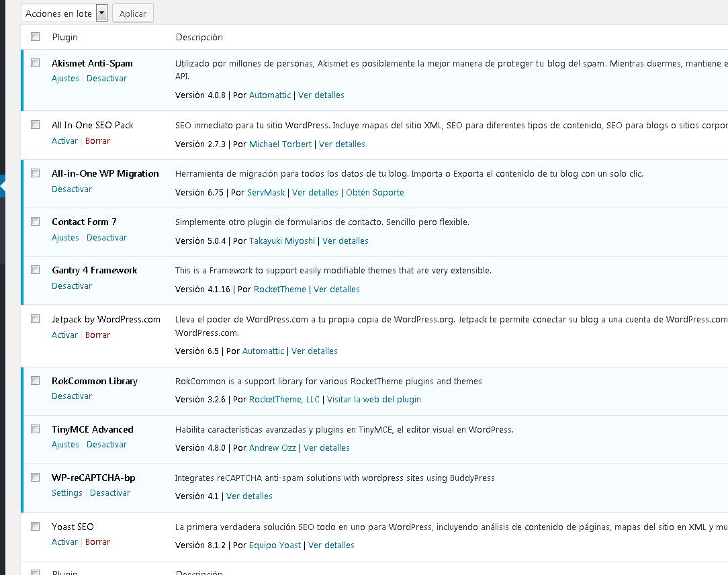Screen dimensions: 728x575
Task: Check the All In One SEO Pack checkbox
Action: (x=36, y=124)
